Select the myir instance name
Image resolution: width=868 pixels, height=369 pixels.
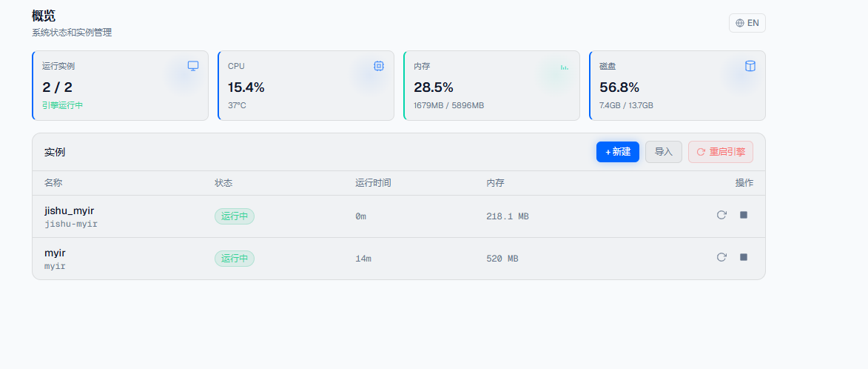coord(55,253)
